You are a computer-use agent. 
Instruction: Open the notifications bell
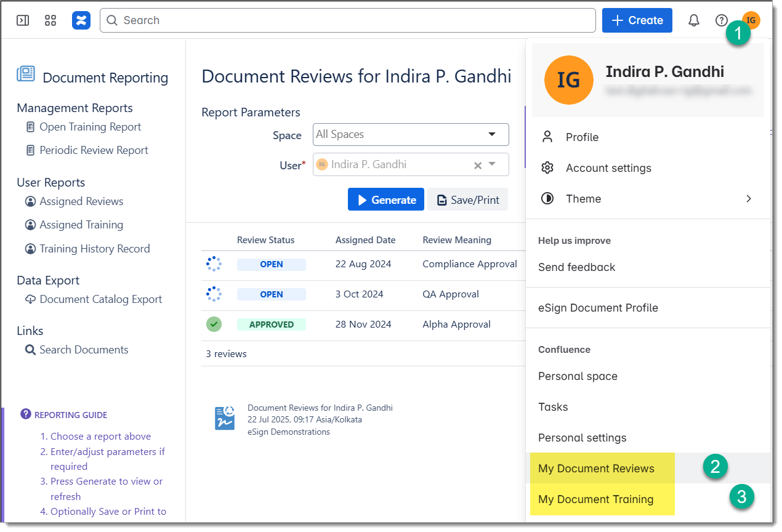pos(694,20)
